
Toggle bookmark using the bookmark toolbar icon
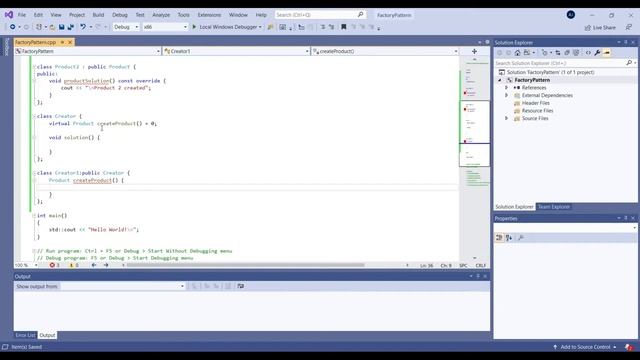coord(344,27)
